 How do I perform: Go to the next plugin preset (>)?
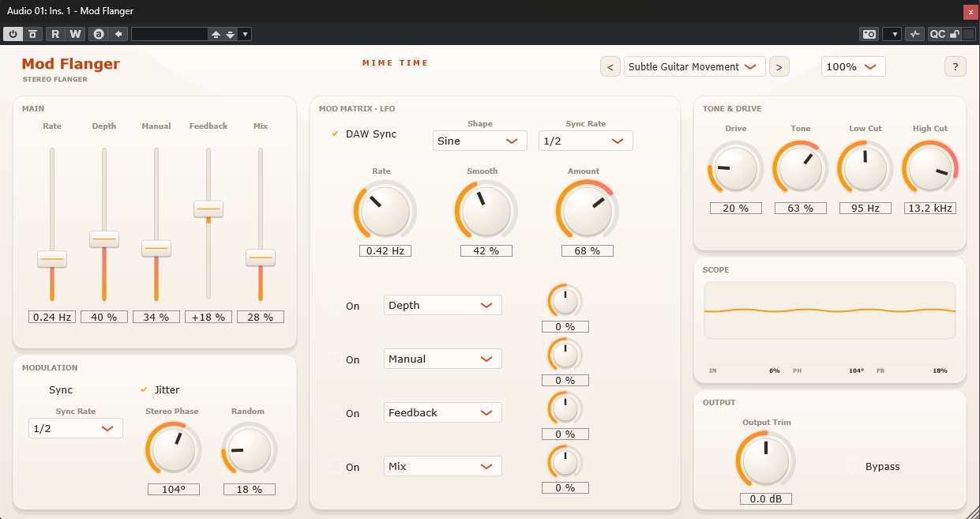[x=779, y=66]
